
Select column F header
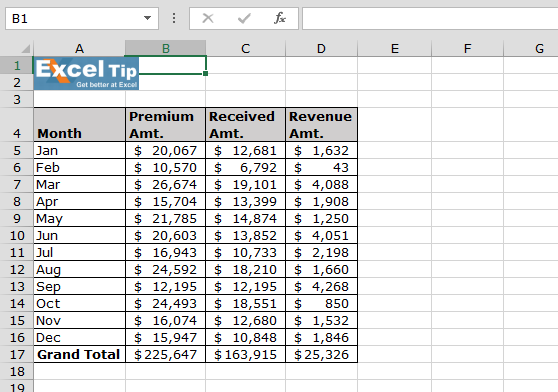(x=467, y=48)
